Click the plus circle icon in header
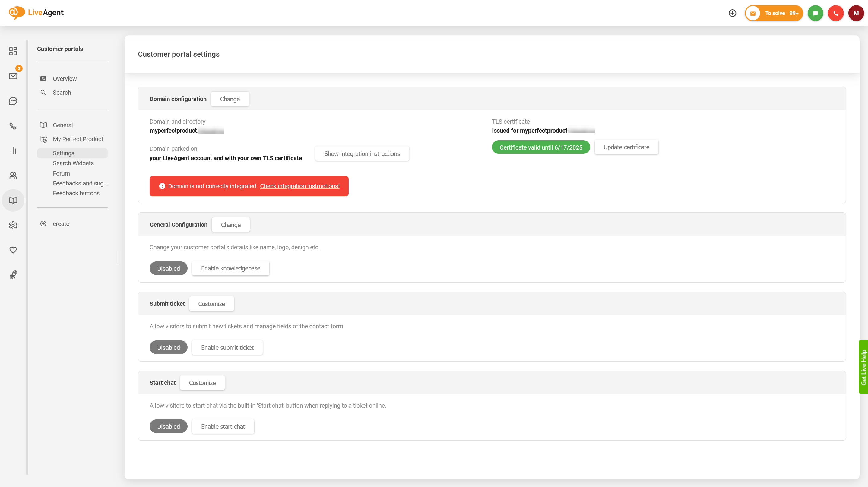The image size is (868, 487). [732, 13]
